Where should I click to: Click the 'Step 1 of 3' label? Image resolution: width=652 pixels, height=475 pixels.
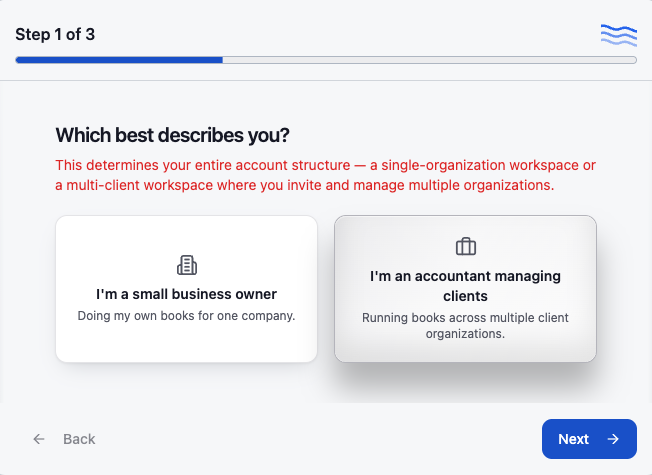tap(55, 35)
